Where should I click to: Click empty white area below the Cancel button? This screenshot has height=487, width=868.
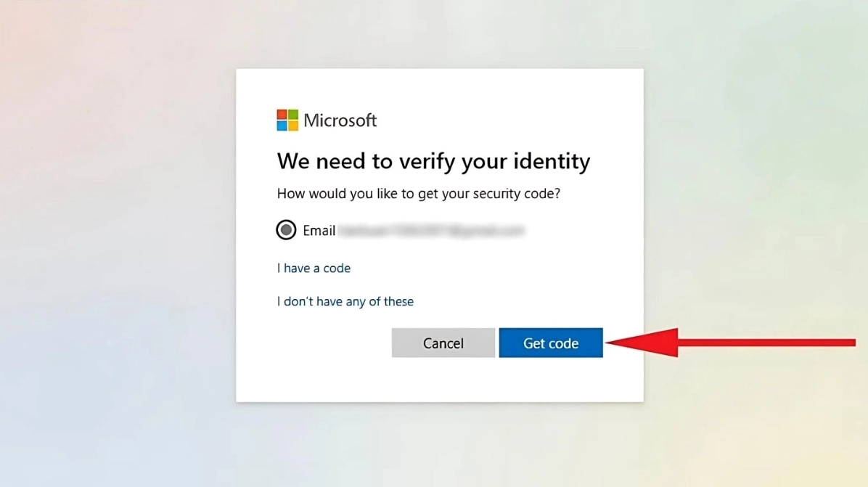(x=443, y=380)
